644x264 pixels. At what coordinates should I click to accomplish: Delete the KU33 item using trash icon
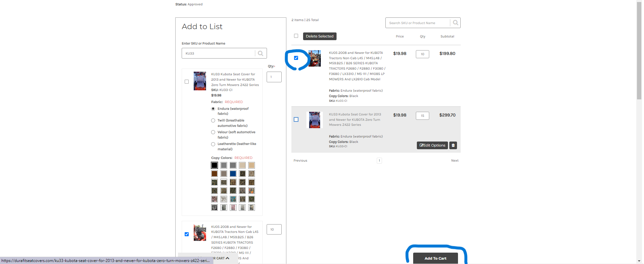pos(453,145)
